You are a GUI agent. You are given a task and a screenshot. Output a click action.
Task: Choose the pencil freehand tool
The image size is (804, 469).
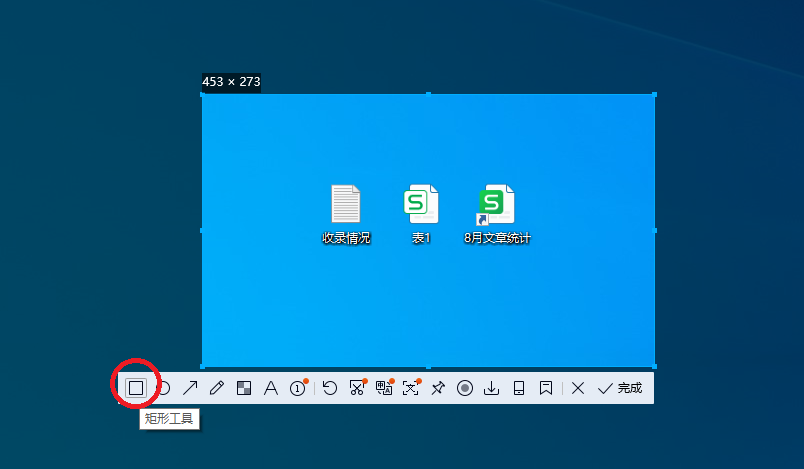pos(217,388)
